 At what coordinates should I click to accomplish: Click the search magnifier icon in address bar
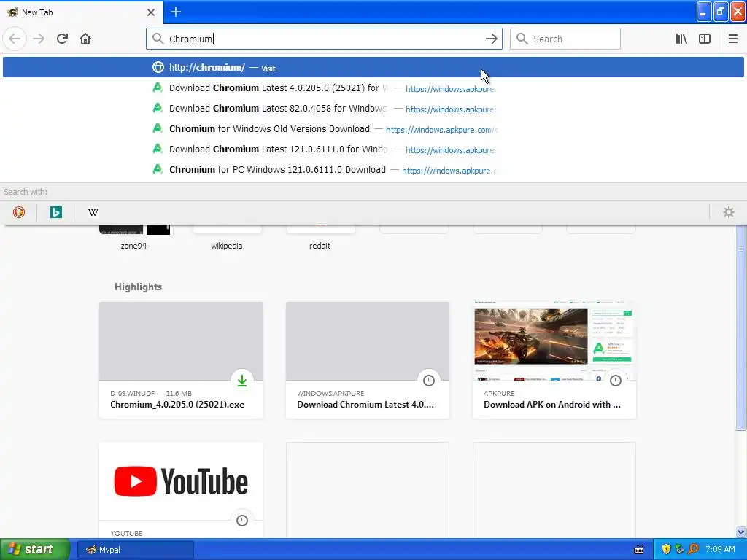click(158, 39)
